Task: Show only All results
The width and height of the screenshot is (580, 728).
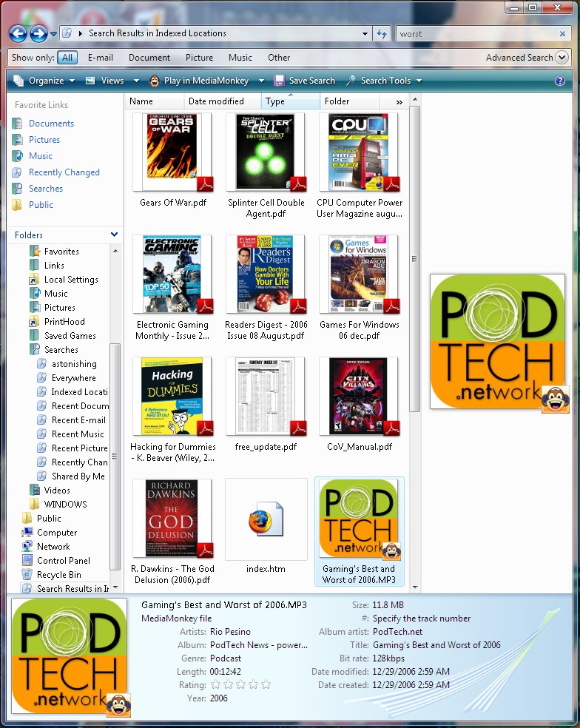Action: coord(67,58)
